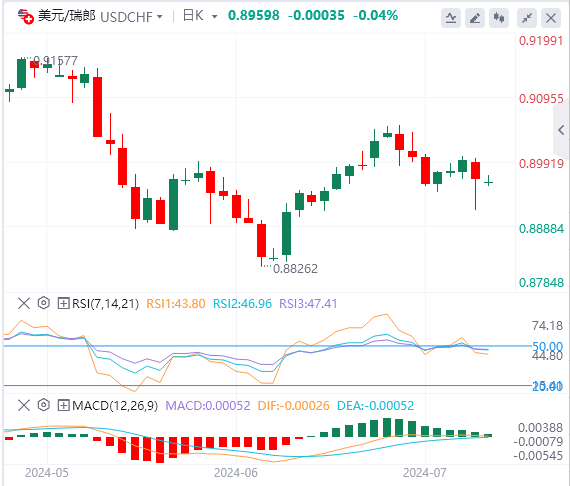Toggle the MACD panel plus-box expand icon
The width and height of the screenshot is (570, 486).
pyautogui.click(x=63, y=405)
